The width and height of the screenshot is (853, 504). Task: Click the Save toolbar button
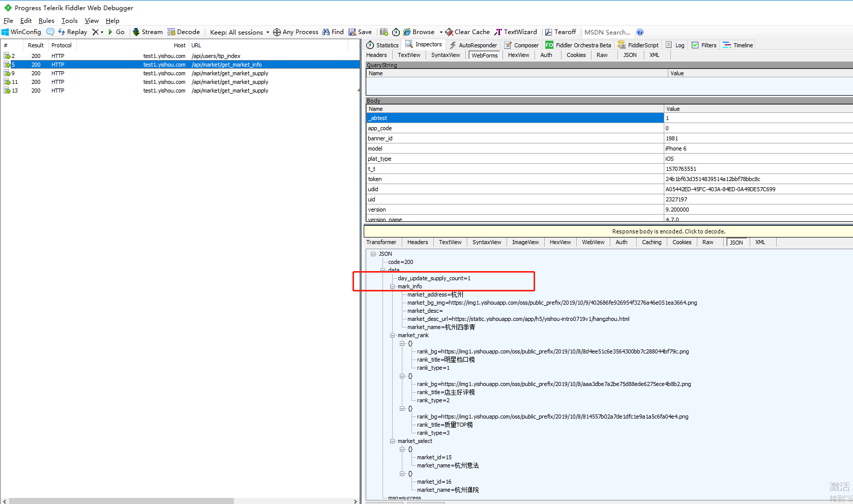[360, 32]
